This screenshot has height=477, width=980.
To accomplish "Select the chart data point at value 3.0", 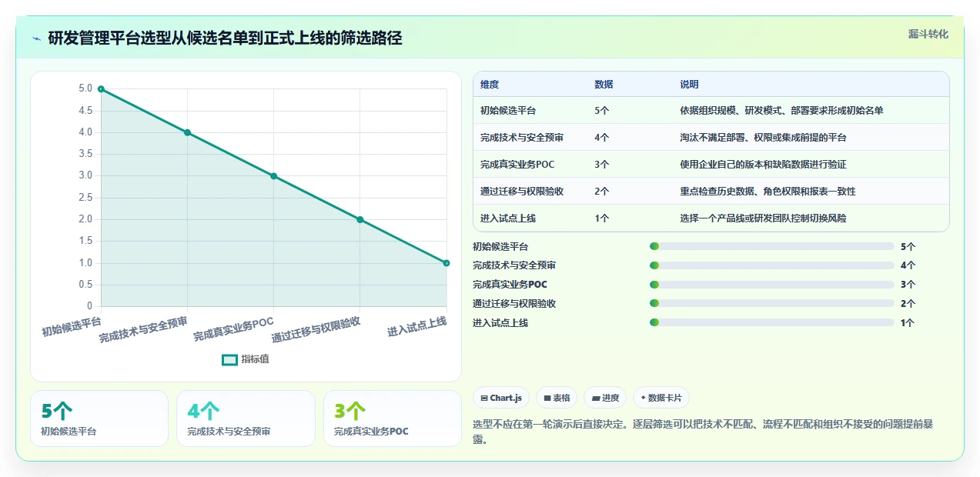I will pyautogui.click(x=273, y=176).
